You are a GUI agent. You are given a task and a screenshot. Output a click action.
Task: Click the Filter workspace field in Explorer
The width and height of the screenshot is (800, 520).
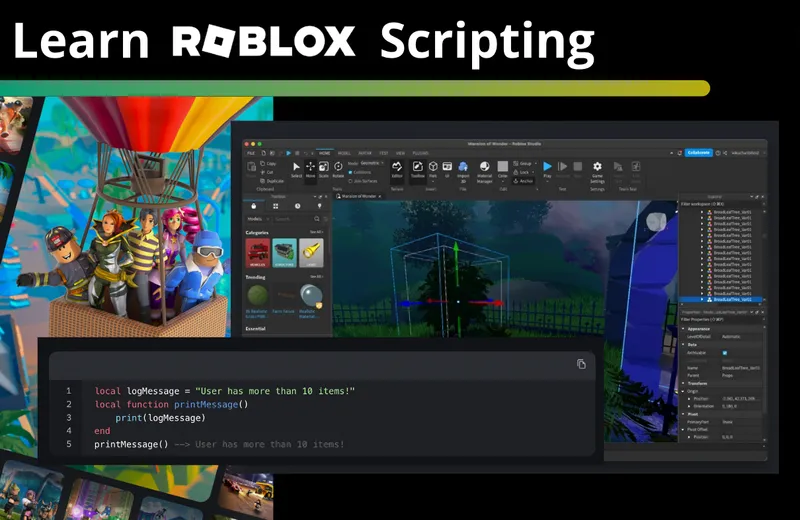720,204
